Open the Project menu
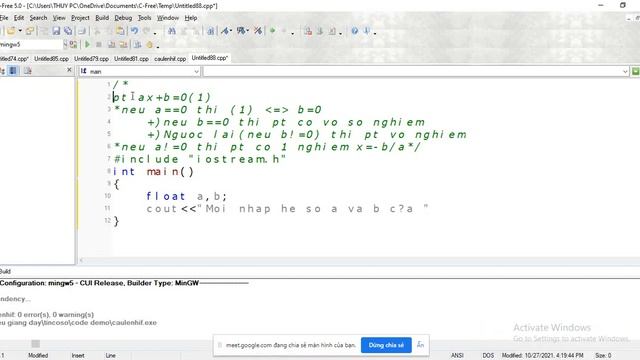Image resolution: width=640 pixels, height=360 pixels. (80, 18)
